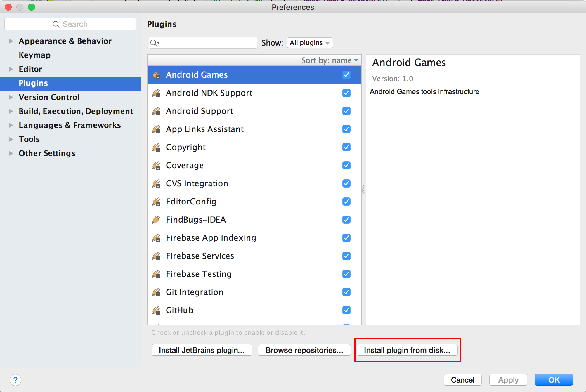Viewport: 586px width, 392px height.
Task: Expand Version Control tree arrow
Action: click(x=11, y=97)
